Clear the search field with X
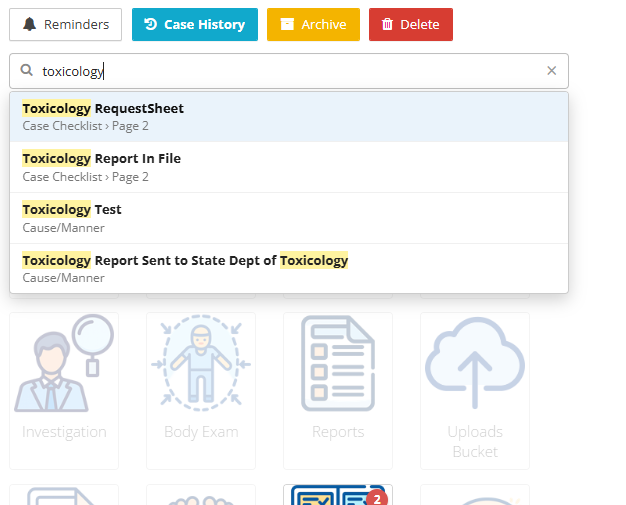Screen dimensions: 626x505 [552, 71]
